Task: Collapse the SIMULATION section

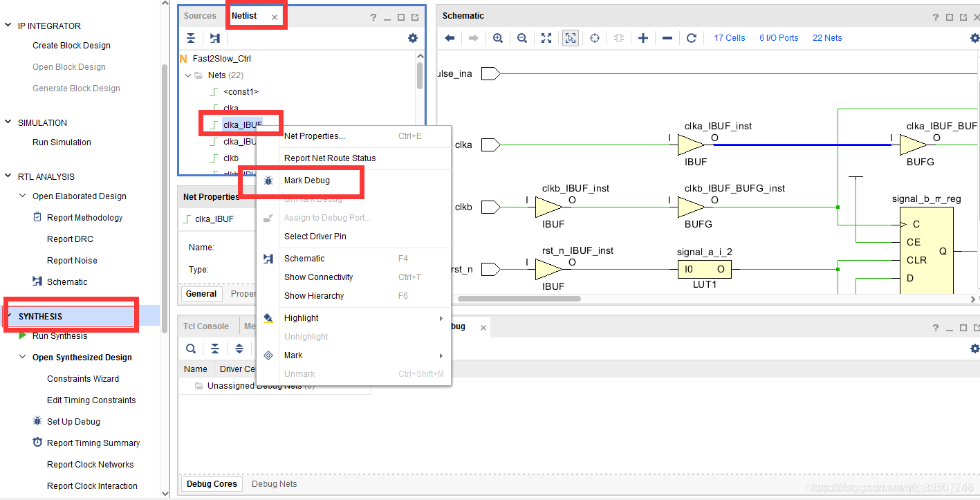Action: [x=8, y=122]
